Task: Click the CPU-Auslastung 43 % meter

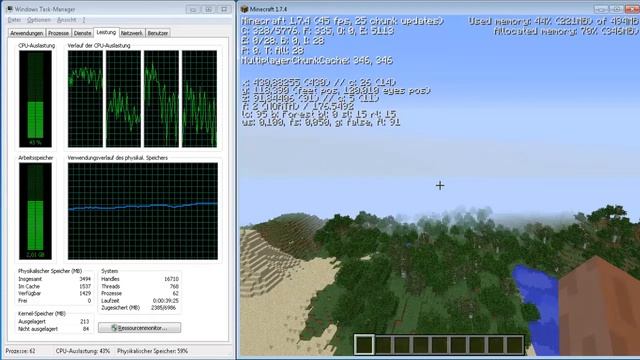Action: click(36, 99)
